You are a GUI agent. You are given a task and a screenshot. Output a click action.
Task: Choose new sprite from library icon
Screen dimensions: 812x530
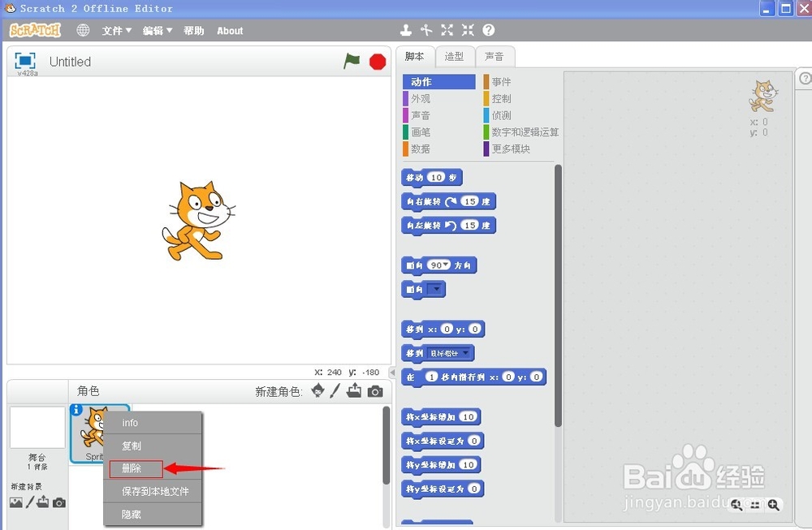click(318, 390)
